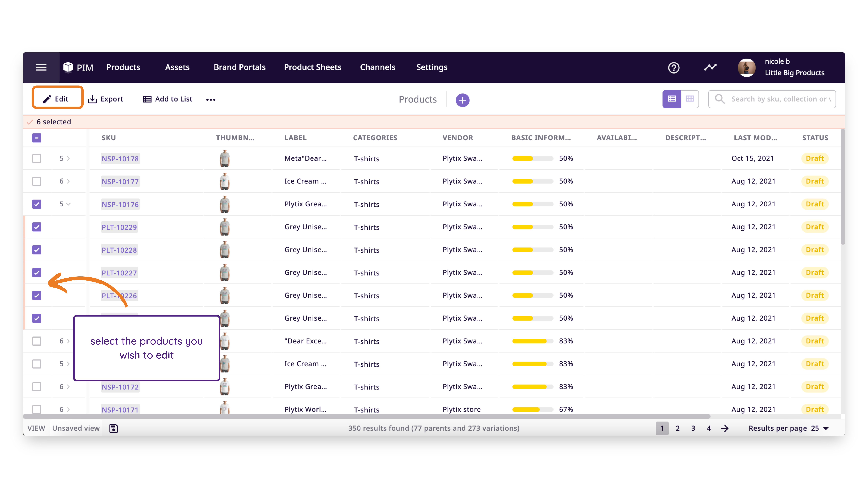Check the NSP-10172 row checkbox

pos(37,387)
